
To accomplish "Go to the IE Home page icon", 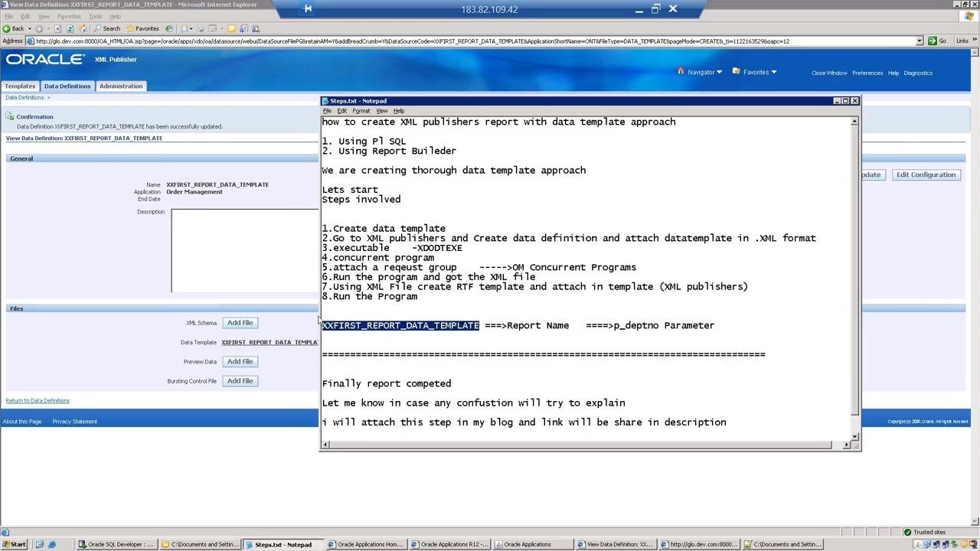I will click(83, 28).
